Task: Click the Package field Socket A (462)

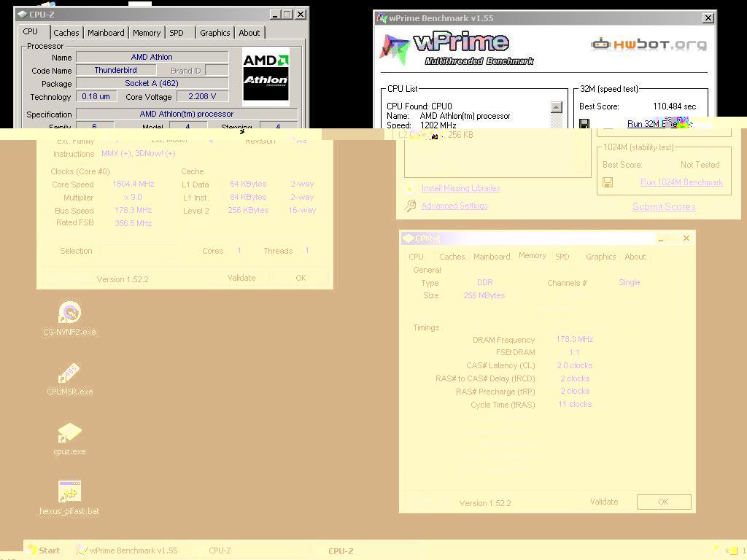Action: 152,83
